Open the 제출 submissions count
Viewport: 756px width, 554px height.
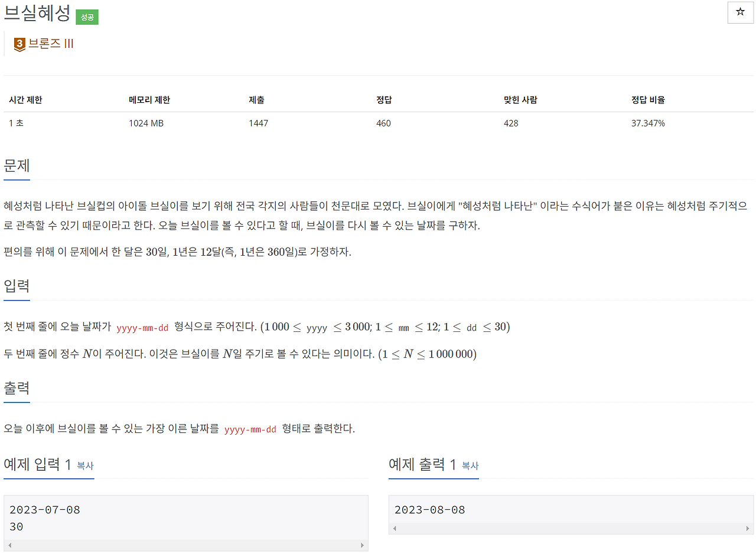click(x=258, y=100)
